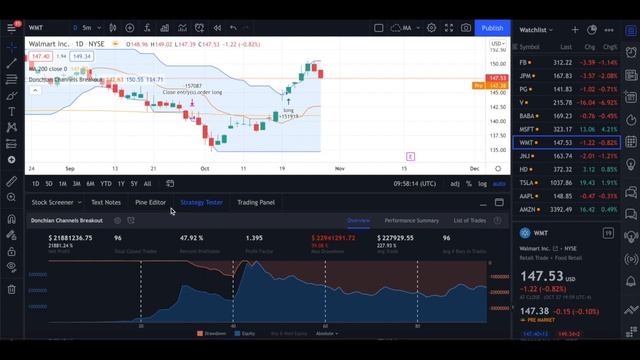Switch to the Text Notes tab
Image resolution: width=640 pixels, height=360 pixels.
pos(106,202)
